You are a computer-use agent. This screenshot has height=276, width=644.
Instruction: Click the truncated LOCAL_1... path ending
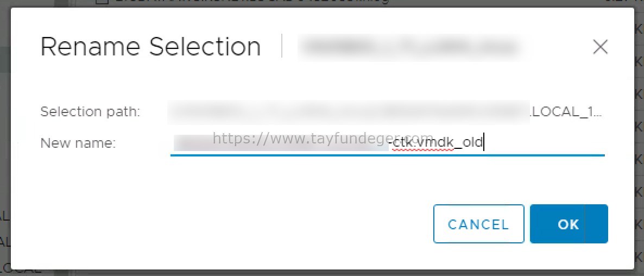[x=566, y=112]
